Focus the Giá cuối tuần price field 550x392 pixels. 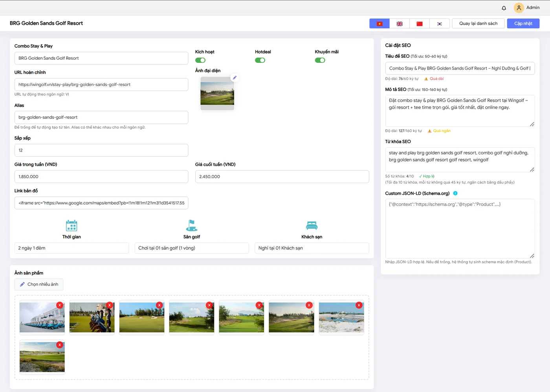click(x=282, y=176)
